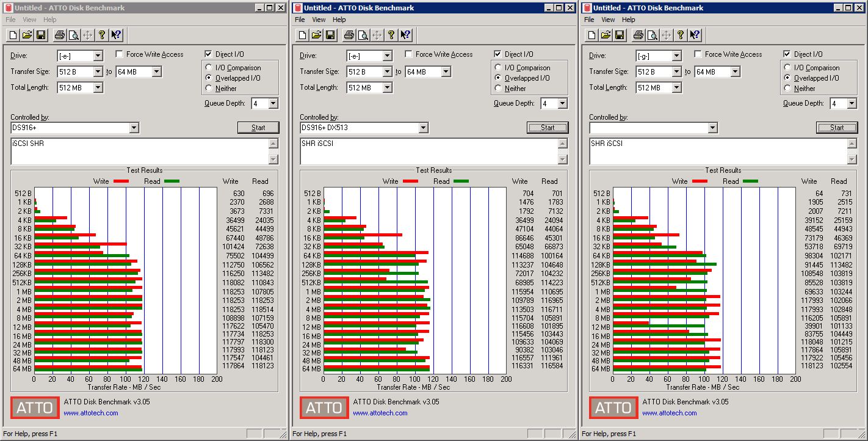Select Neither radio option in the left window

click(x=209, y=89)
